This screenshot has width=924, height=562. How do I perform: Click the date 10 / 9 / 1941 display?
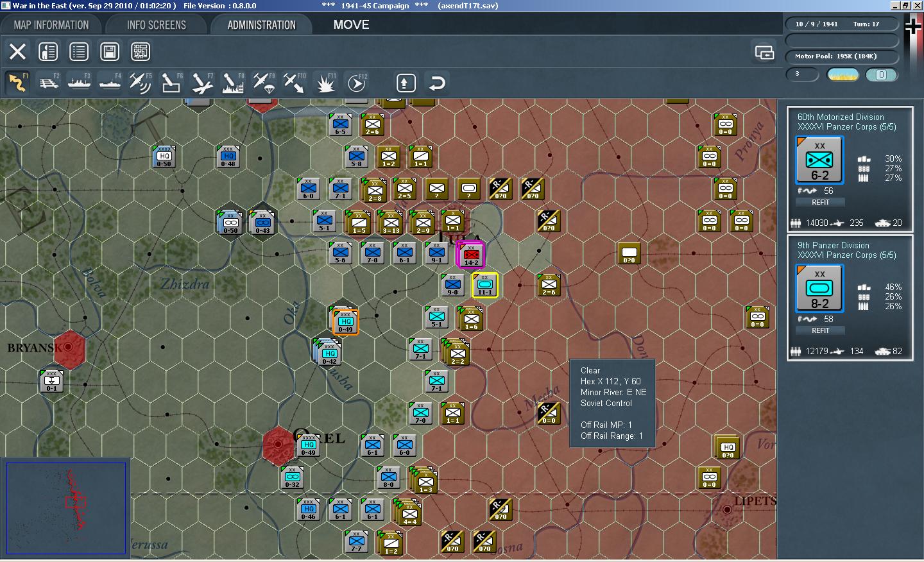816,24
